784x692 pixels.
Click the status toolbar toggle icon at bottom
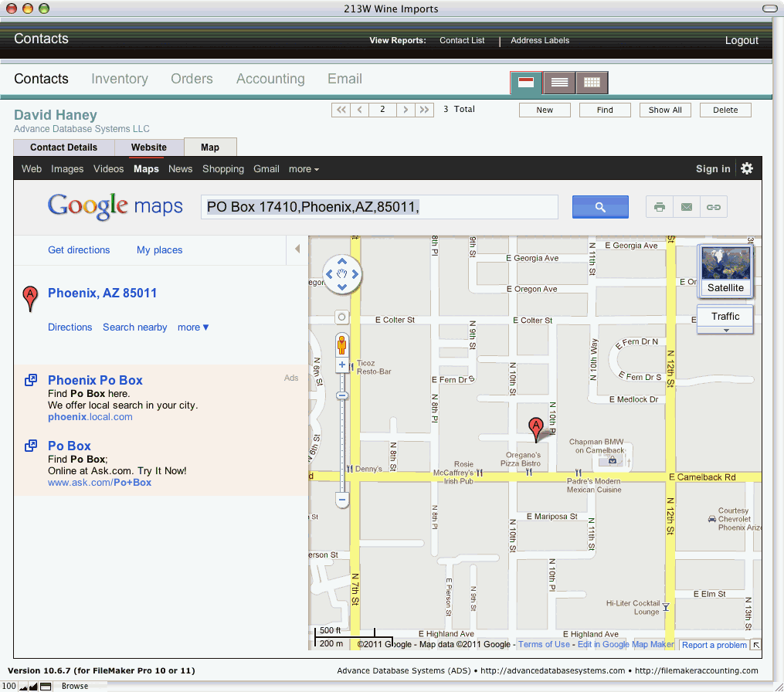(x=46, y=686)
